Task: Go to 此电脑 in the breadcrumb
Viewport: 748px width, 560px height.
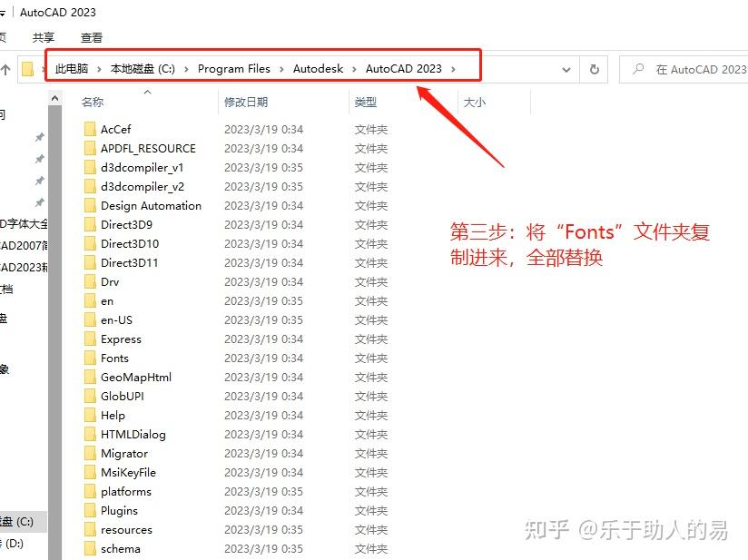Action: coord(72,69)
